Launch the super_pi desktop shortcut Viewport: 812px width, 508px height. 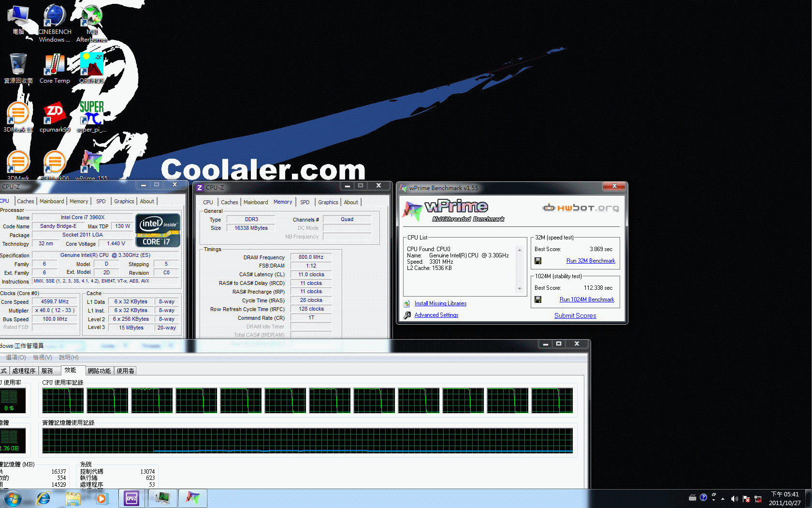(x=91, y=117)
